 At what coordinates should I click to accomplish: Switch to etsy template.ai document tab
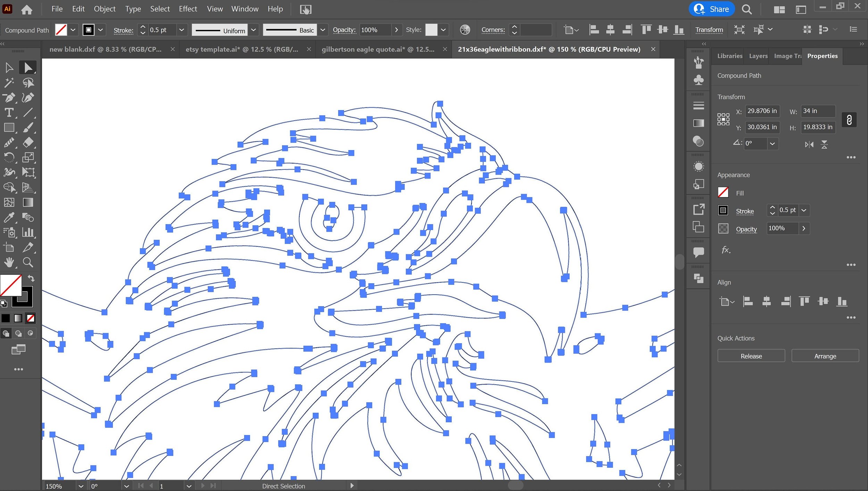point(242,49)
